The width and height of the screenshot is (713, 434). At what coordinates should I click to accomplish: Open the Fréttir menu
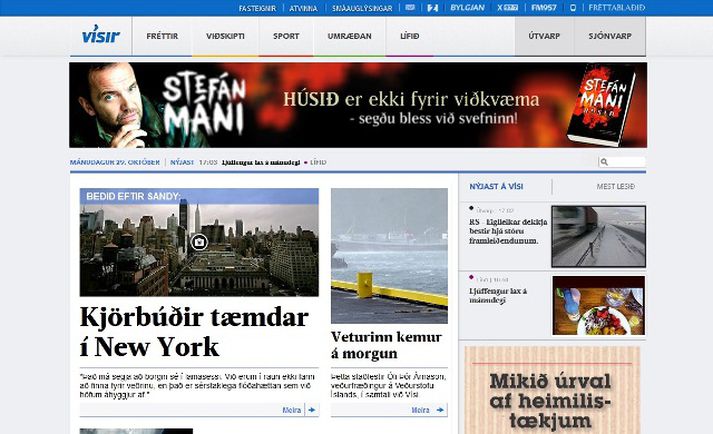click(162, 36)
